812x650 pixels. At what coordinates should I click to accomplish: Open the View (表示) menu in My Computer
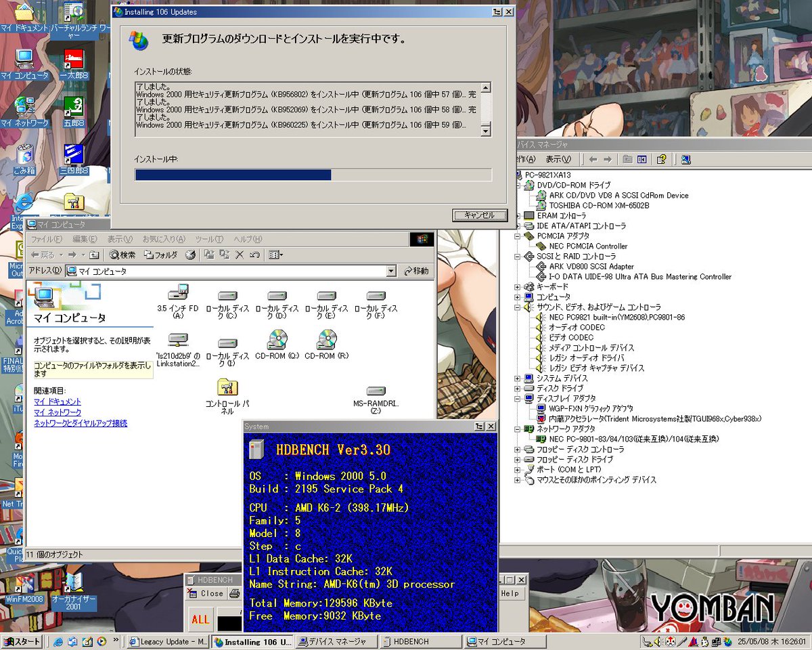click(120, 239)
